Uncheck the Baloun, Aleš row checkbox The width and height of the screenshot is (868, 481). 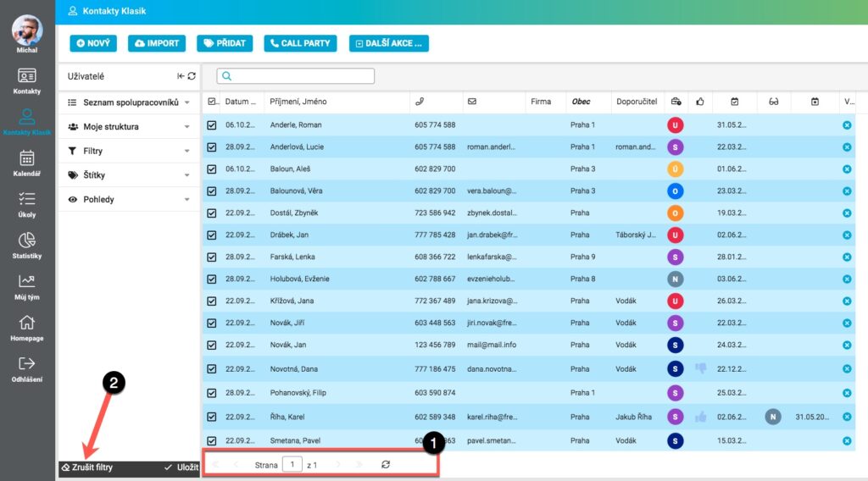(x=212, y=169)
